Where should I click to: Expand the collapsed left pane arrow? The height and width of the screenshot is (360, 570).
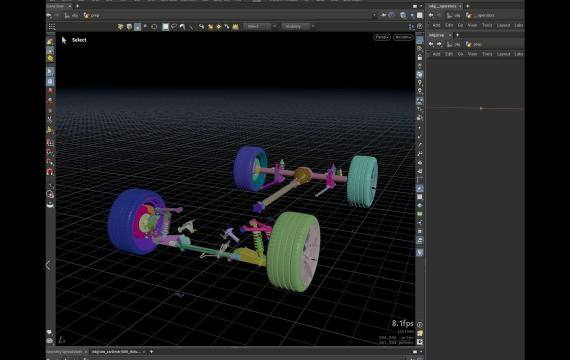pos(48,265)
